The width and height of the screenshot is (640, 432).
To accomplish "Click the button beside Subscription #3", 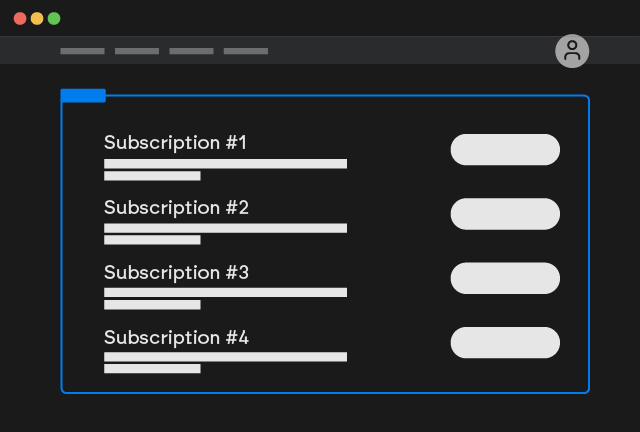I will pos(505,278).
